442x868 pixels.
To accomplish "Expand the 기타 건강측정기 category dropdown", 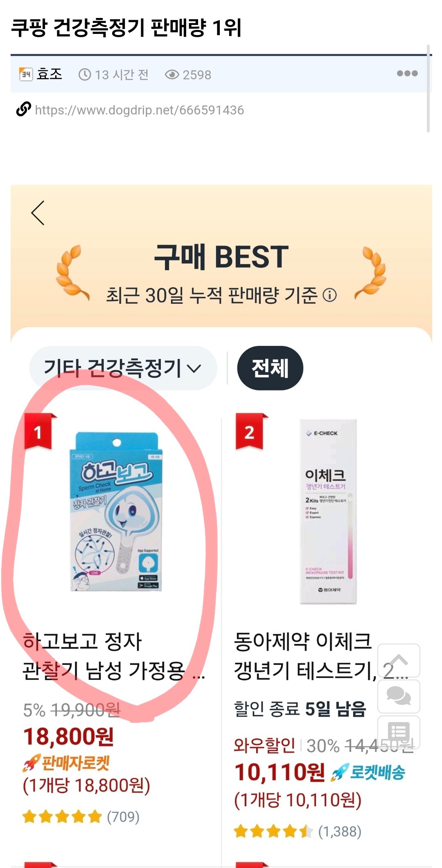I will point(123,368).
